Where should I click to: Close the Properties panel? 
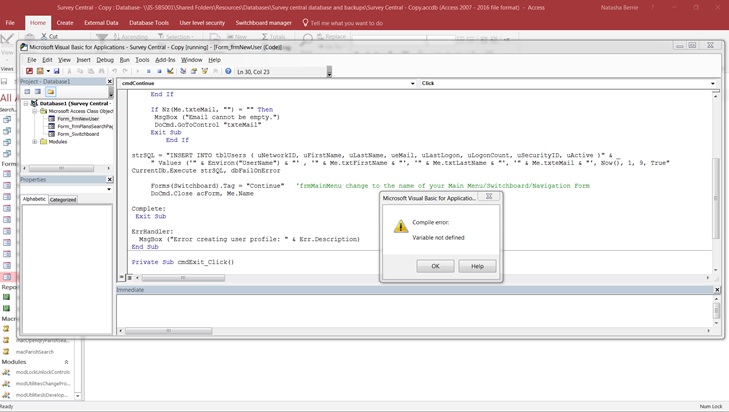tap(110, 179)
